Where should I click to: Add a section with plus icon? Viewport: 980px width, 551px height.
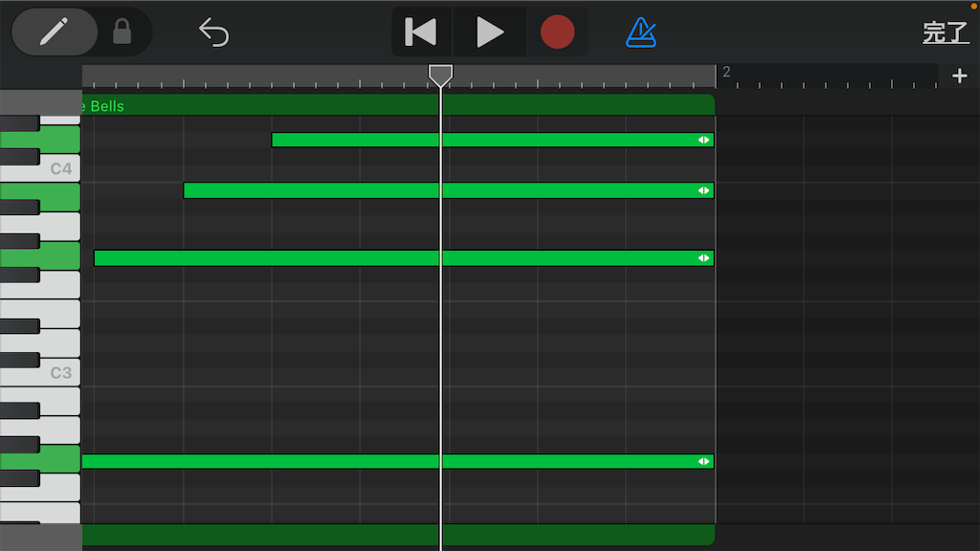[959, 76]
